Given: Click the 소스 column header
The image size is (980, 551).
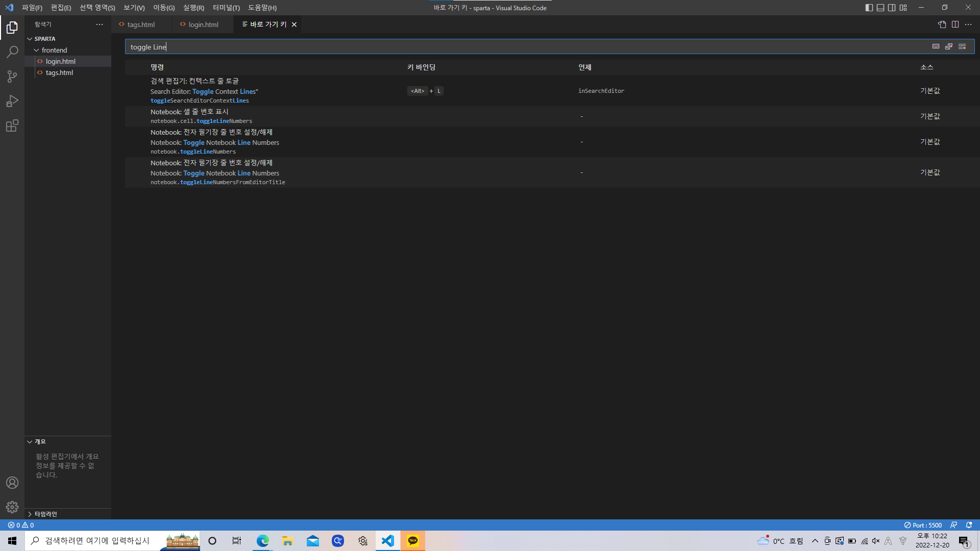Looking at the screenshot, I should pos(927,67).
